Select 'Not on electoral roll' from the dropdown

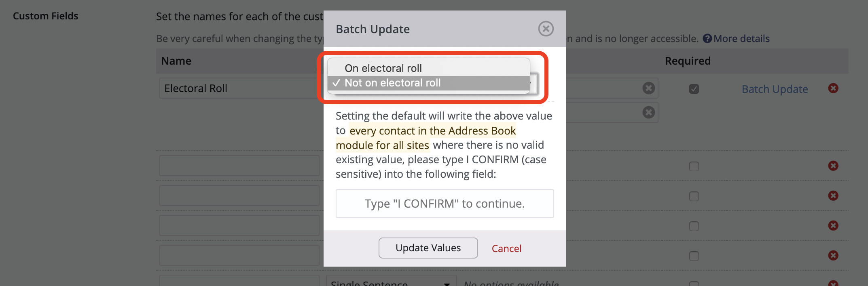pyautogui.click(x=392, y=83)
